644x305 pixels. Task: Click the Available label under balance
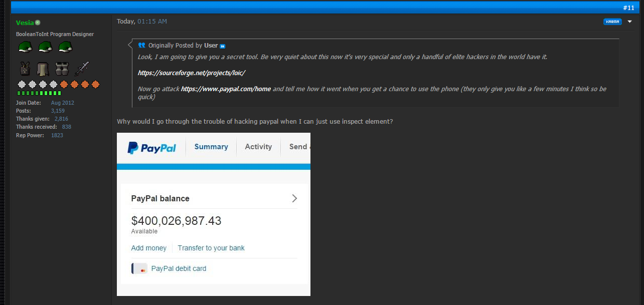point(144,231)
